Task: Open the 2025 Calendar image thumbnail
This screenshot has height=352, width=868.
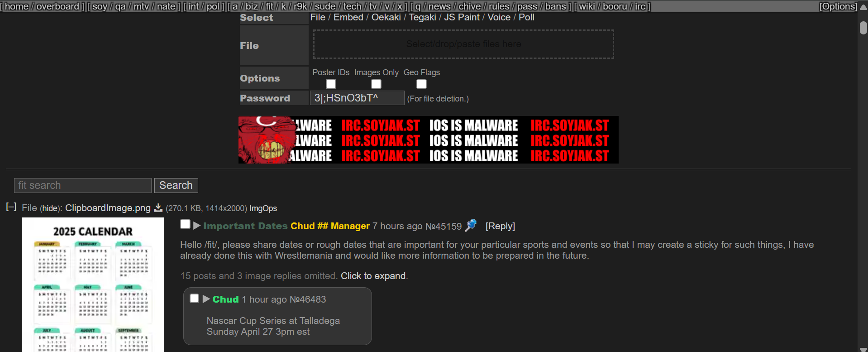Action: 93,284
